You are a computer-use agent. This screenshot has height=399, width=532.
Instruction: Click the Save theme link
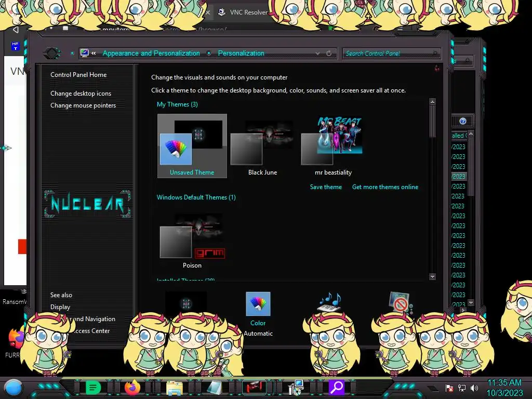tap(326, 187)
